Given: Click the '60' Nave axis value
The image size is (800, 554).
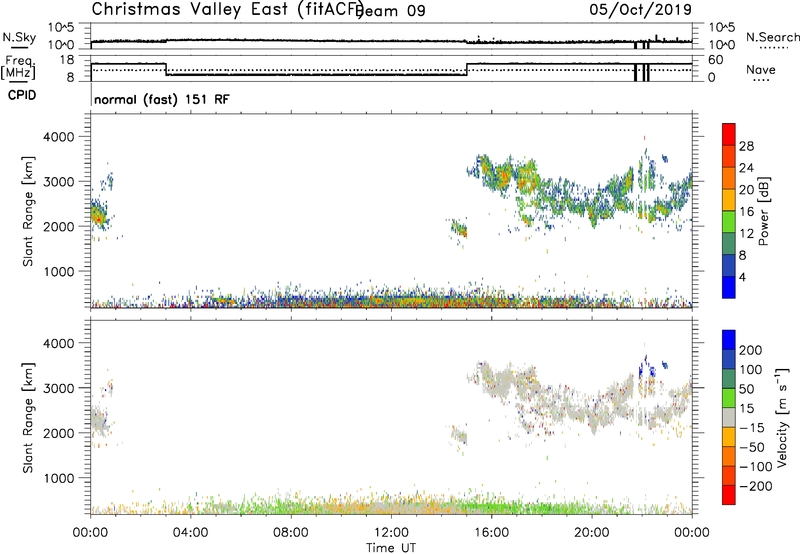Looking at the screenshot, I should [716, 60].
